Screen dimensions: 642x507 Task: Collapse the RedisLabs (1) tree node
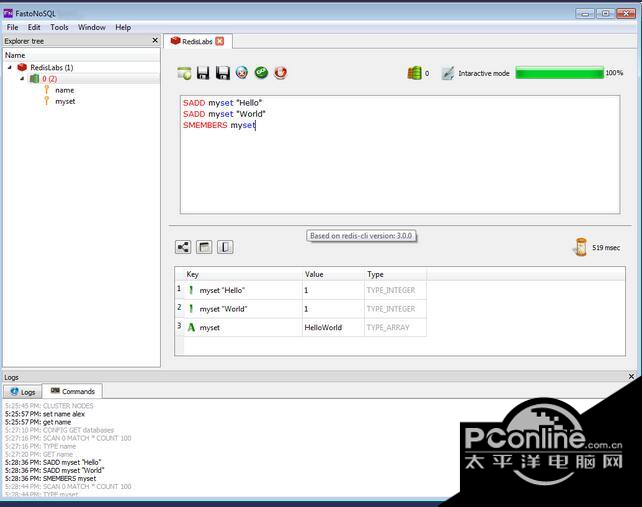(x=10, y=67)
